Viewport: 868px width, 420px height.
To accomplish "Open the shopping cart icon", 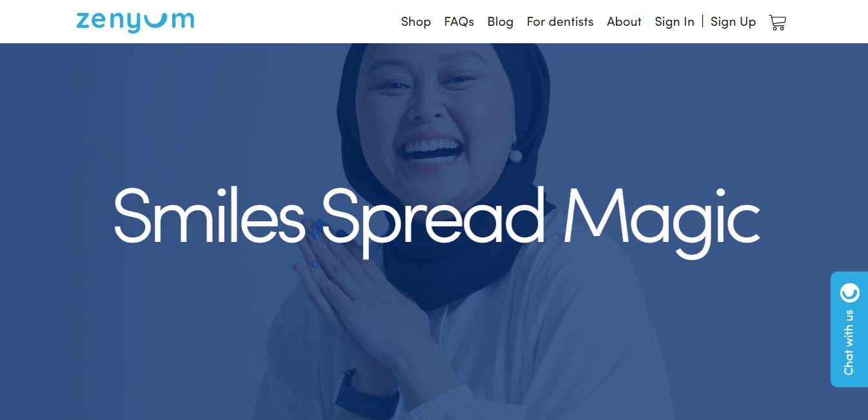I will 777,22.
